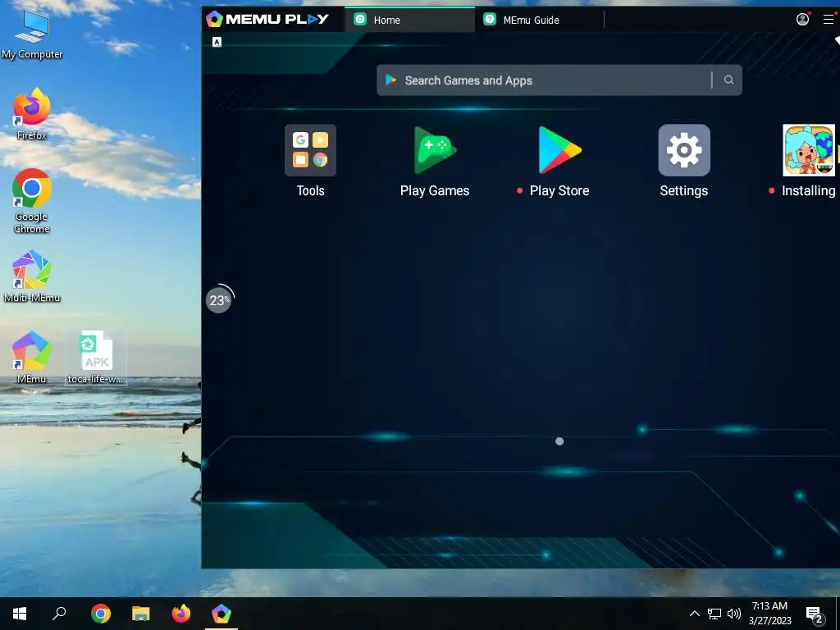The height and width of the screenshot is (630, 840).
Task: Show hidden system tray icons
Action: (694, 614)
